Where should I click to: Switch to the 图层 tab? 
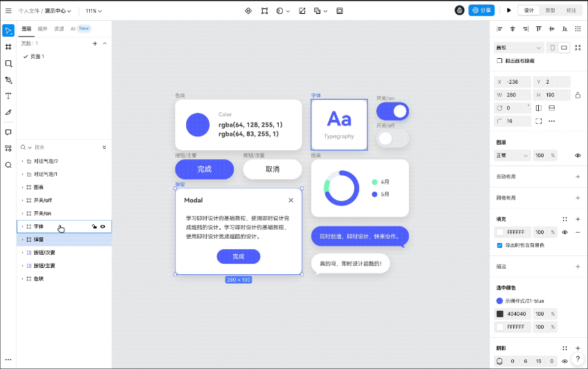[x=26, y=28]
